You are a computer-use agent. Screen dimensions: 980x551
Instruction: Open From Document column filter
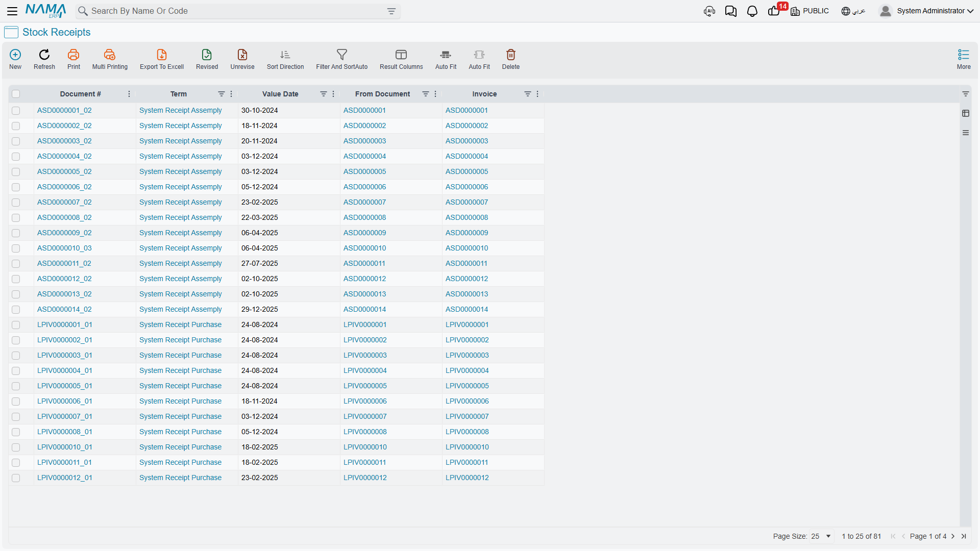(x=425, y=94)
